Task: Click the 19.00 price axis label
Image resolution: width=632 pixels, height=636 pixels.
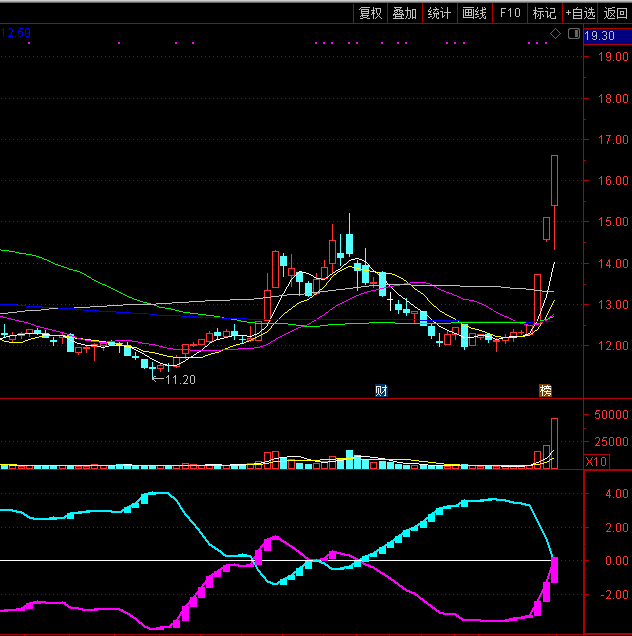Action: point(613,56)
